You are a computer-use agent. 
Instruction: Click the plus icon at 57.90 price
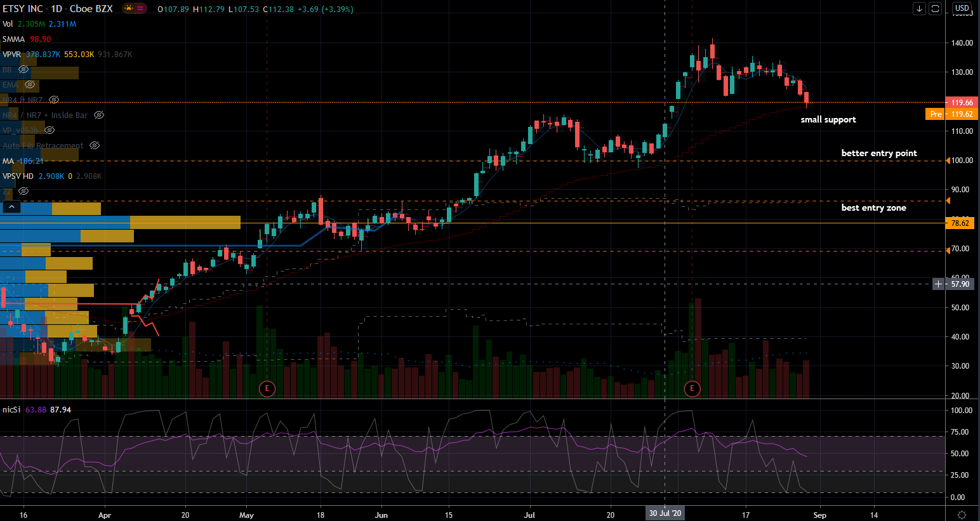coord(939,284)
